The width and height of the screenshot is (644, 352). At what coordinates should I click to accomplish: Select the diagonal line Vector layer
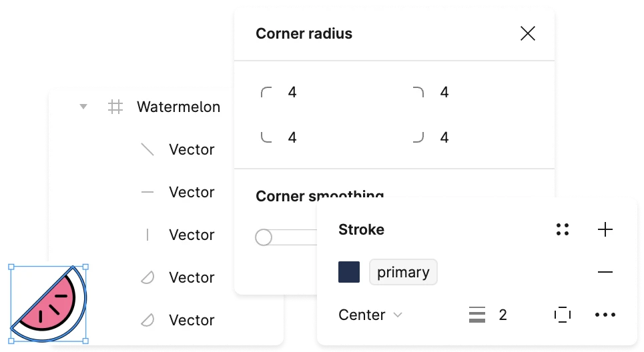click(x=177, y=149)
